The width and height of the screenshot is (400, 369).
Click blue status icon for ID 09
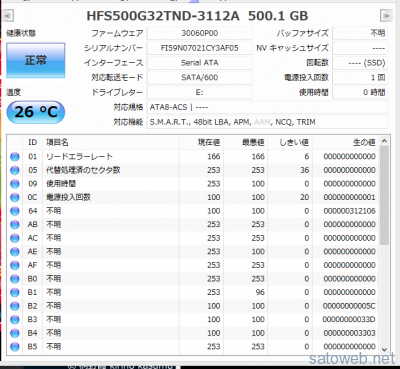(15, 184)
